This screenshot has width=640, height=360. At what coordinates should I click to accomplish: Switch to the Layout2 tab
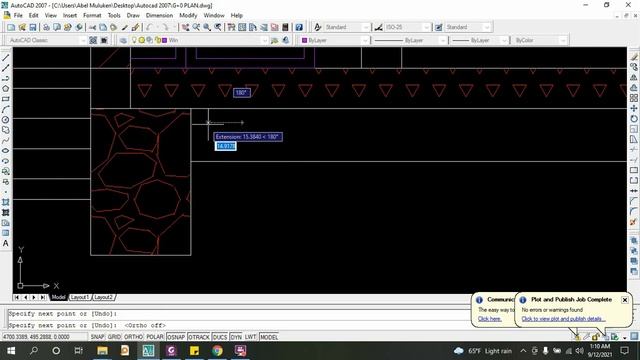[x=103, y=297]
